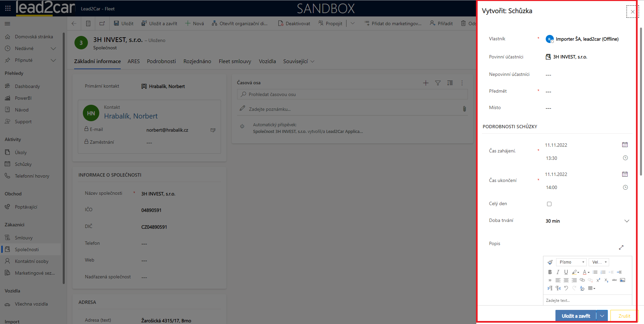Open the start date calendar picker
Screen dimensions: 644x324
click(x=625, y=145)
